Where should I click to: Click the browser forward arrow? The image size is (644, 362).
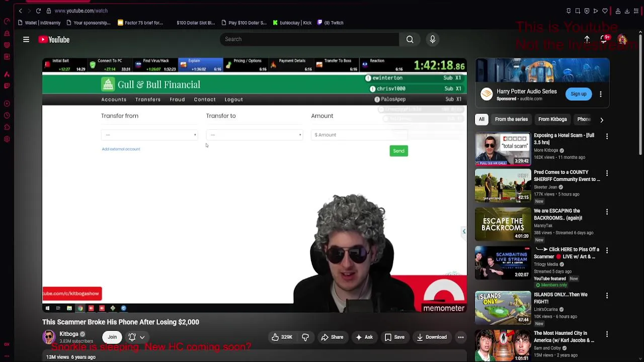[29, 11]
